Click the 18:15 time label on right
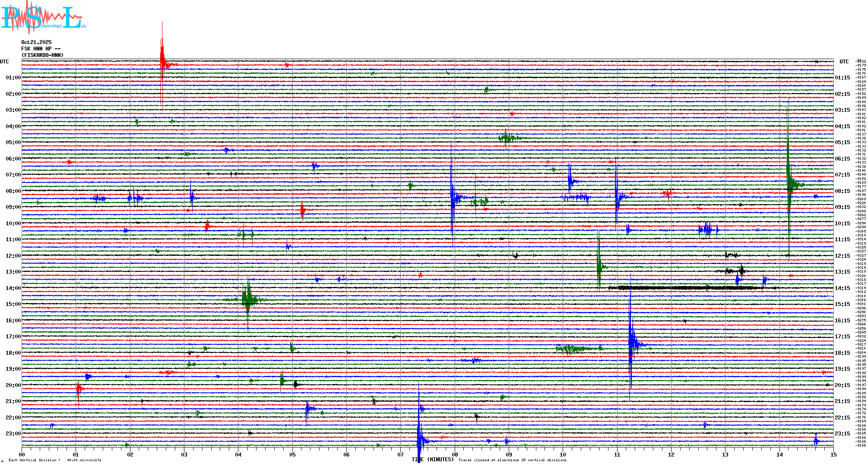The height and width of the screenshot is (466, 868). (842, 353)
